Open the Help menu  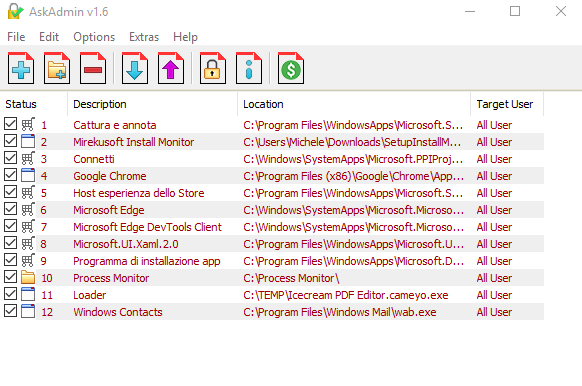tap(185, 37)
